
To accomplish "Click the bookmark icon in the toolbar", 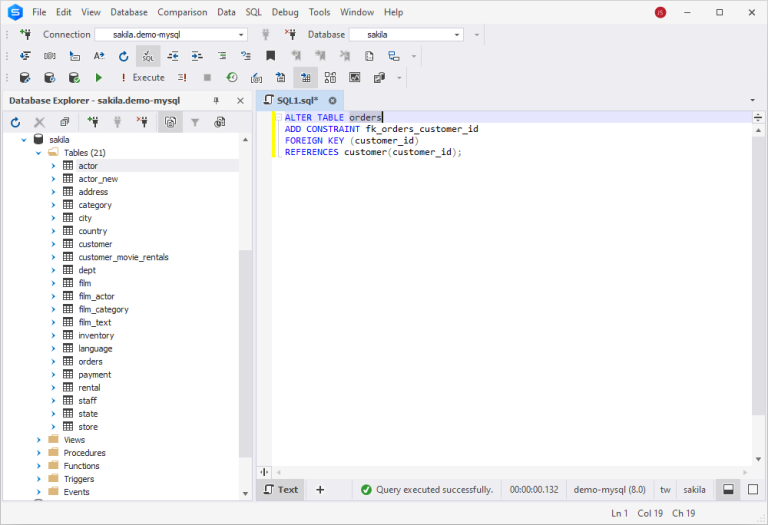I will coord(270,56).
